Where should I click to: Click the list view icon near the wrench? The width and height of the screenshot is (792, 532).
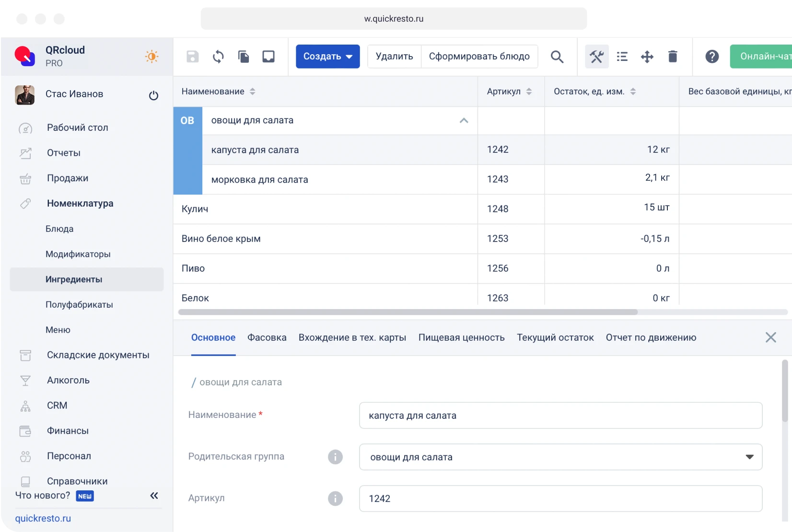[621, 56]
